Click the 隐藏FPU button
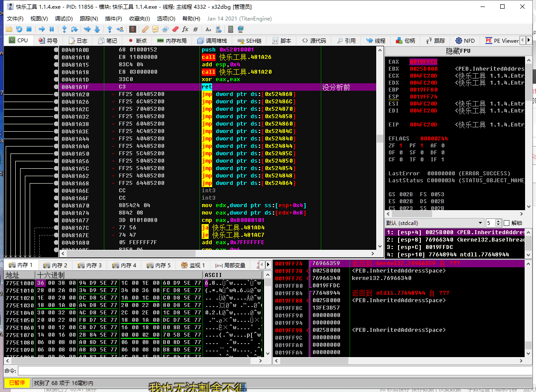 click(458, 51)
